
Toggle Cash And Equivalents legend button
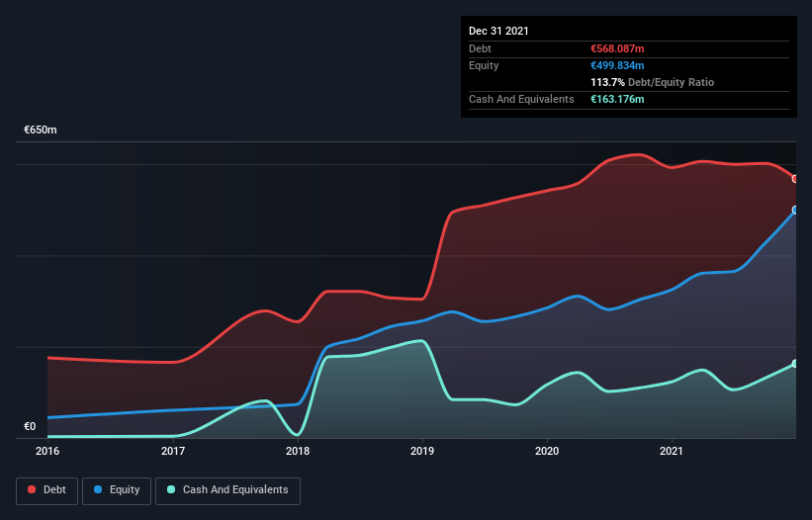(227, 490)
